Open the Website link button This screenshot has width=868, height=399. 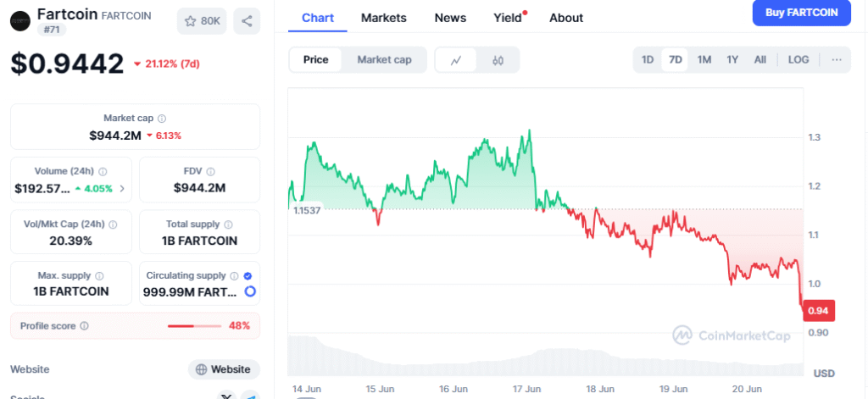[224, 369]
